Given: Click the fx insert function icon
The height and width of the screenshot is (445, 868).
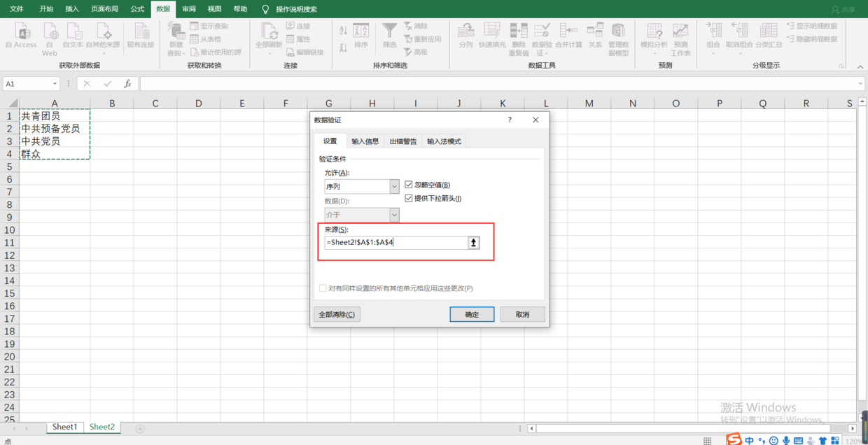Looking at the screenshot, I should 127,84.
